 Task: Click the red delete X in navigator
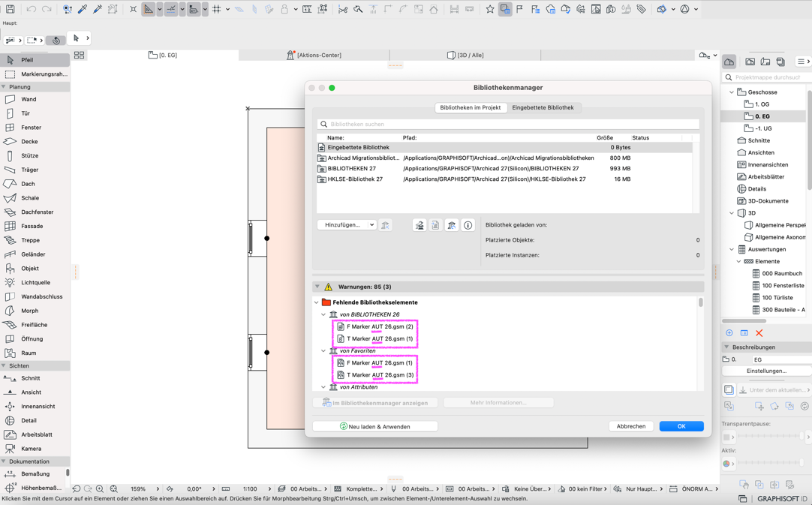(x=759, y=333)
